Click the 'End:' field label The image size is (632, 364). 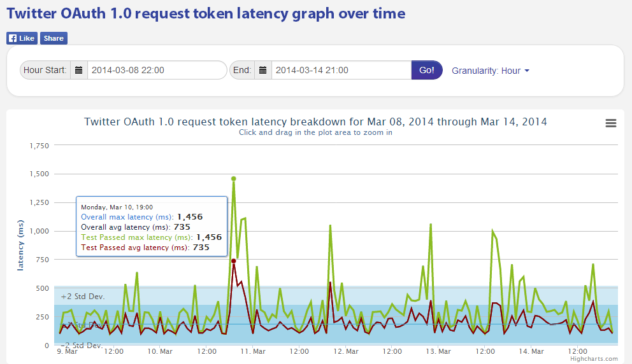242,70
